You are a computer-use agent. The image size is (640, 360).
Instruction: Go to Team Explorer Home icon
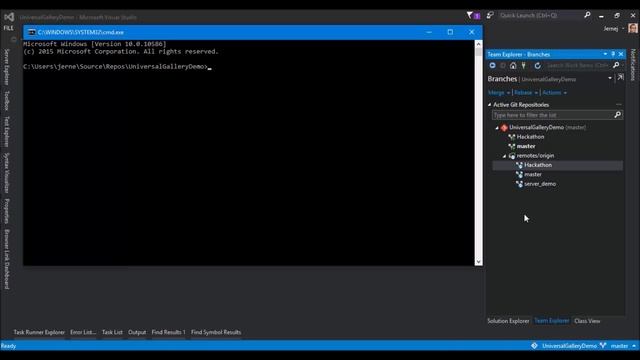[x=513, y=65]
